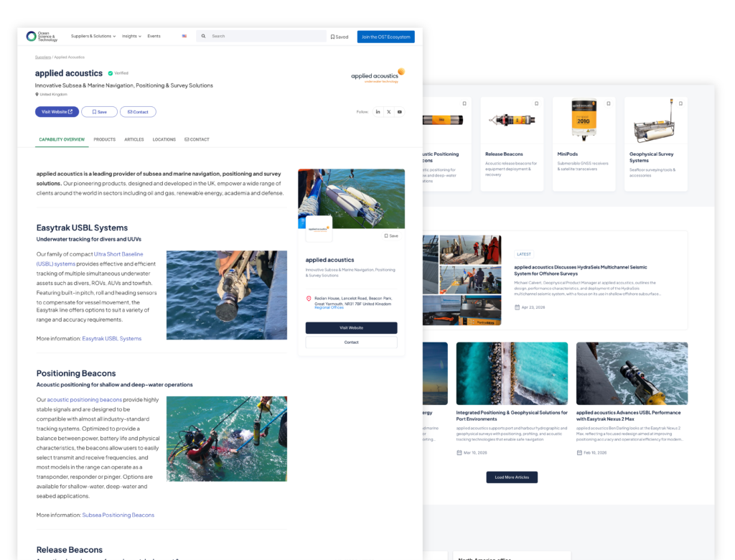Click the US flag region icon
This screenshot has width=735, height=560.
pos(184,36)
